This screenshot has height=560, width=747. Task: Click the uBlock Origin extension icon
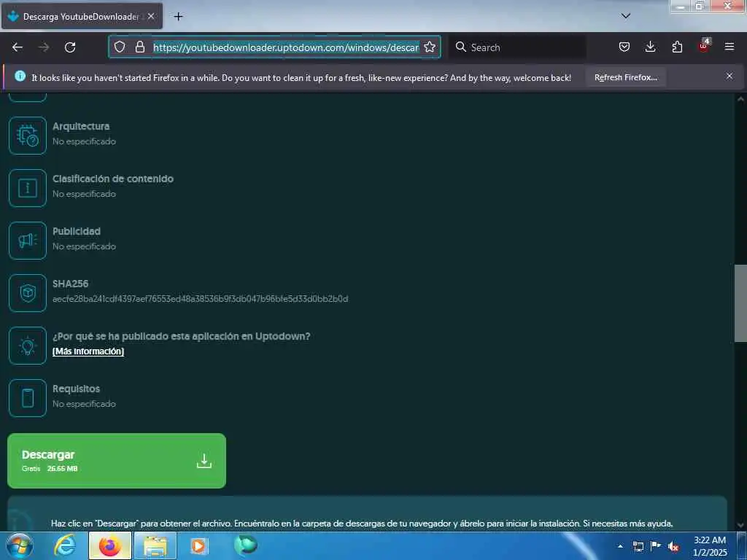click(704, 46)
